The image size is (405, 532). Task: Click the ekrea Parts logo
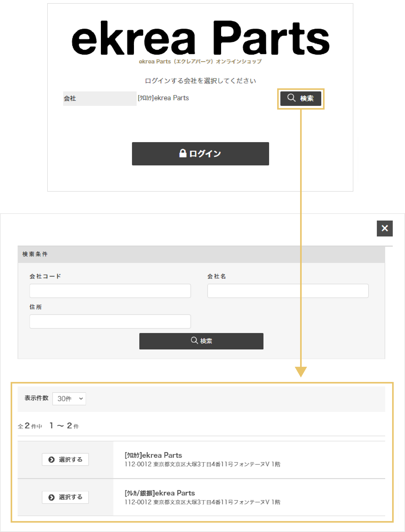200,38
